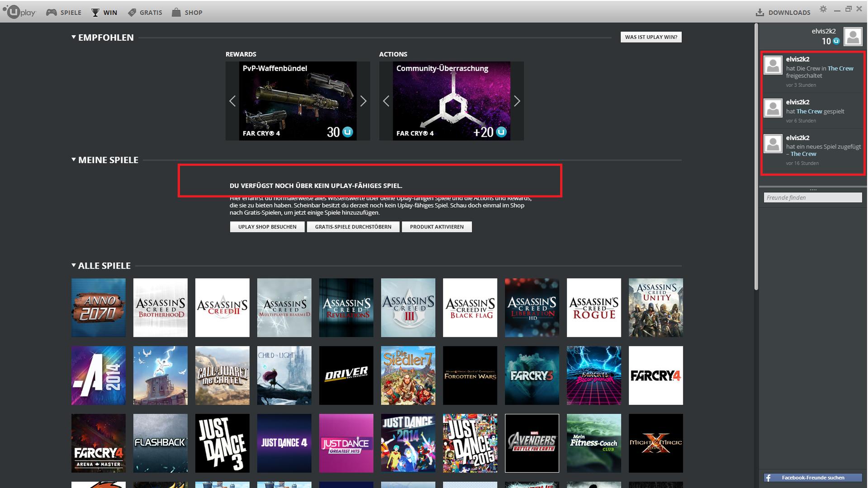Open the PvP-Waffenbündel reward card
The height and width of the screenshot is (488, 868).
[298, 101]
